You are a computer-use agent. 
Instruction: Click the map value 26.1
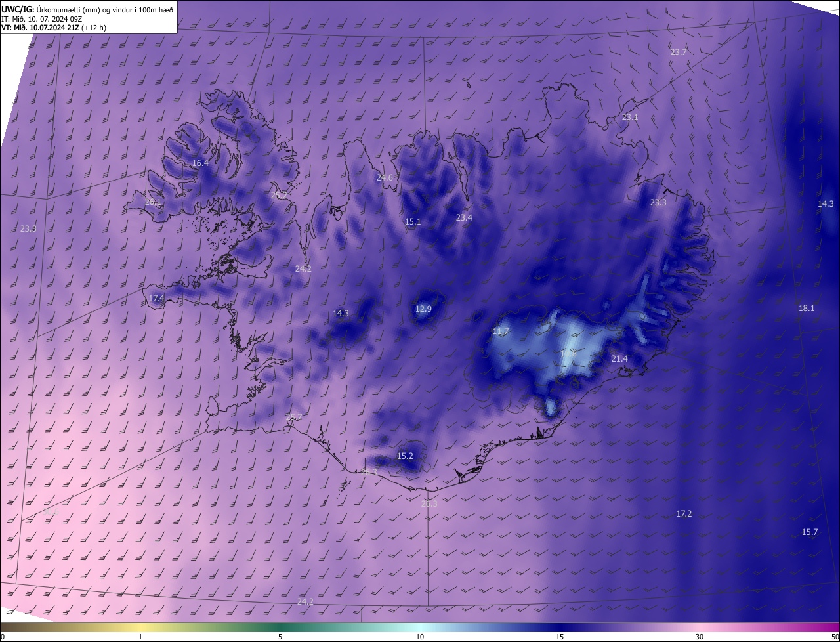pos(153,202)
